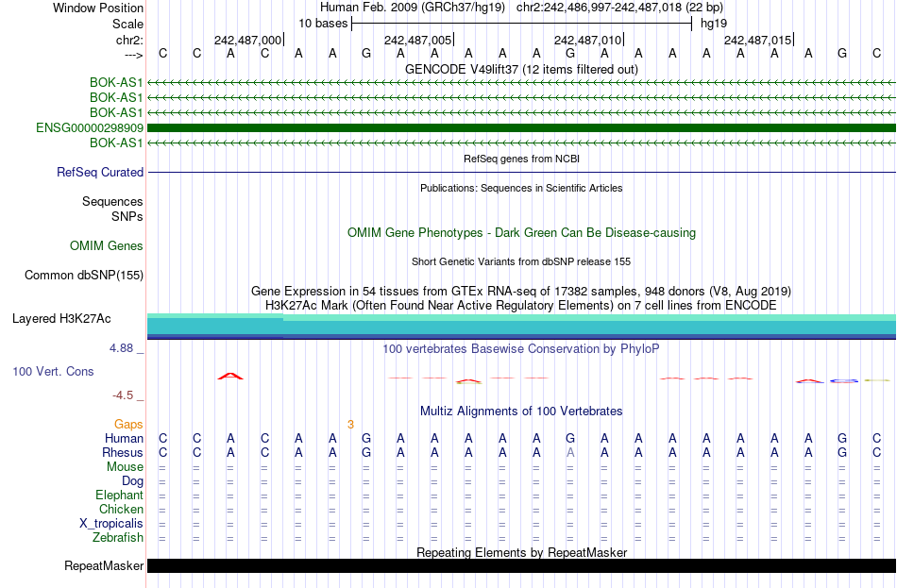Image resolution: width=897 pixels, height=588 pixels.
Task: Click the orange Gaps row label
Action: pyautogui.click(x=128, y=425)
